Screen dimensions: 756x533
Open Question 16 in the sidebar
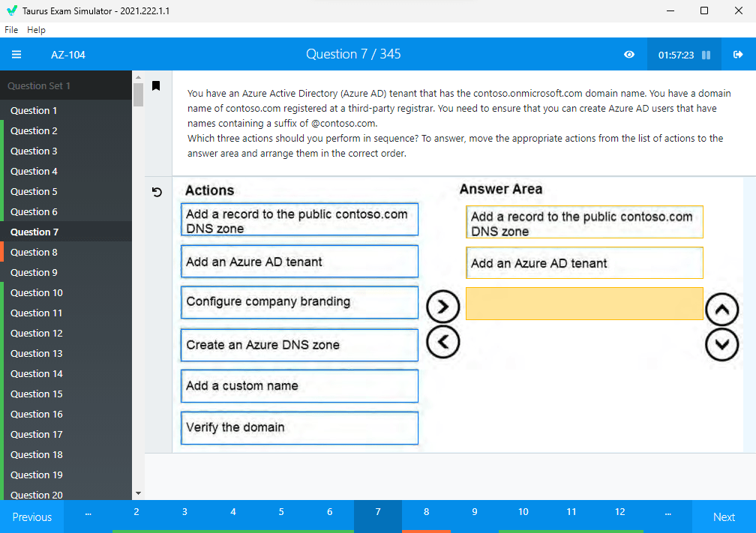[66, 414]
